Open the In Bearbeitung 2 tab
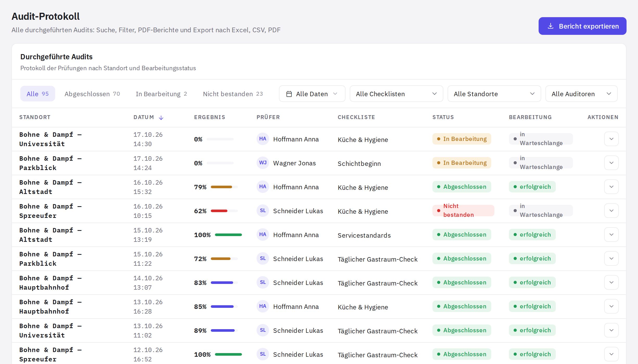638x364 pixels. (x=161, y=94)
